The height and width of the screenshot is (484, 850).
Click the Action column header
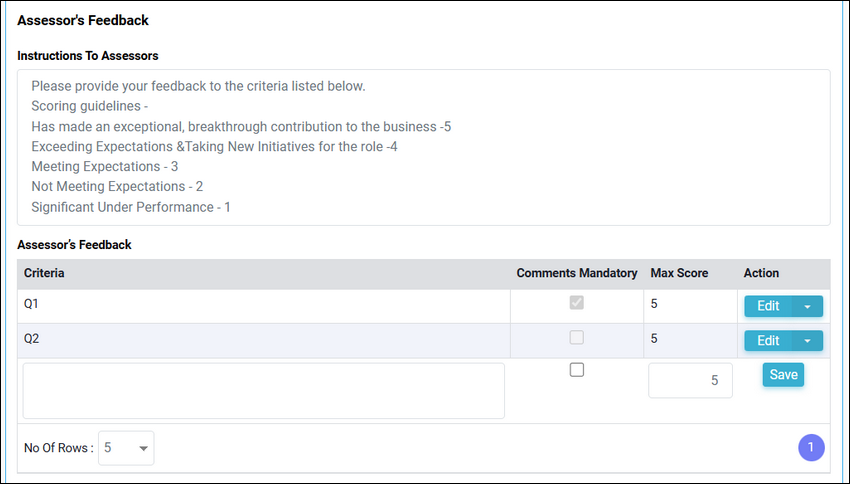[761, 273]
